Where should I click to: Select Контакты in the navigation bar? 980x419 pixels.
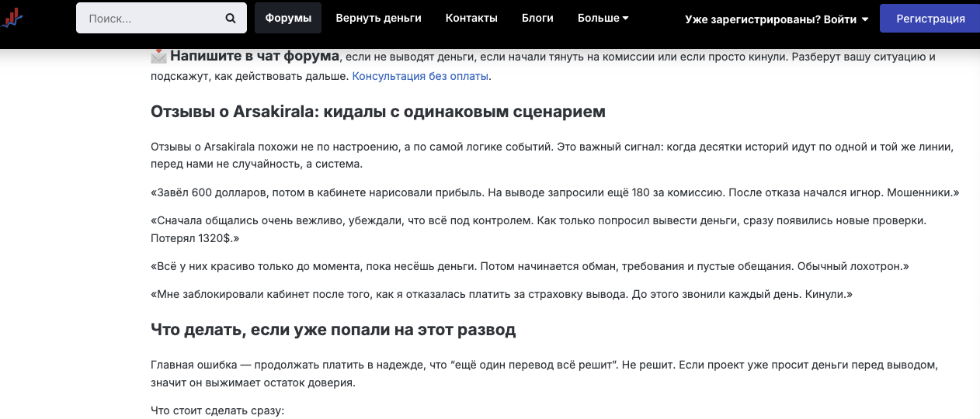[x=471, y=18]
